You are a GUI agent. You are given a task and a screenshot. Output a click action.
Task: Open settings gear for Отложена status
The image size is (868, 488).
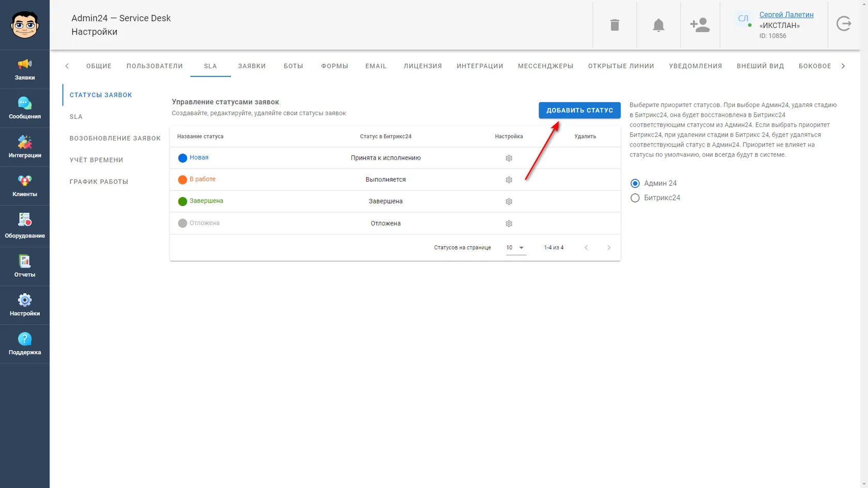coord(509,224)
